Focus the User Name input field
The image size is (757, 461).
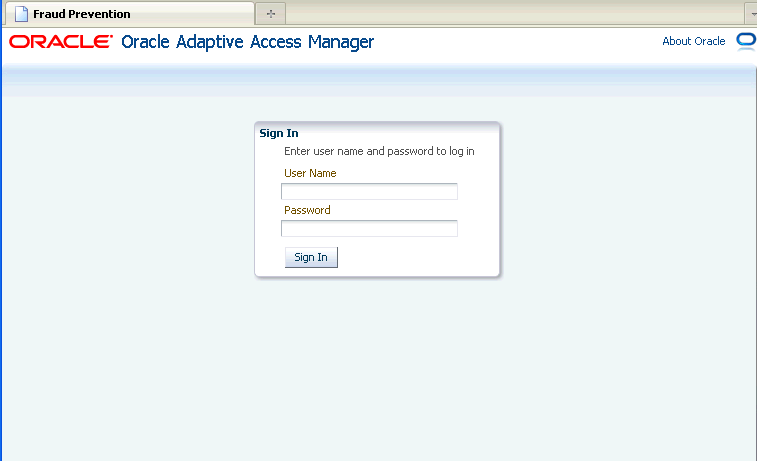point(369,191)
